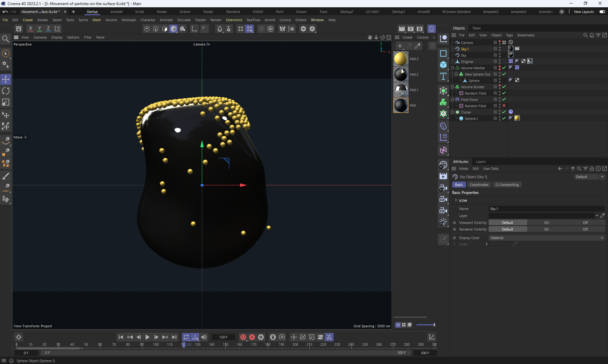Viewport: 608px width, 364px height.
Task: Select the Rotate tool in left toolbar
Action: (x=6, y=91)
